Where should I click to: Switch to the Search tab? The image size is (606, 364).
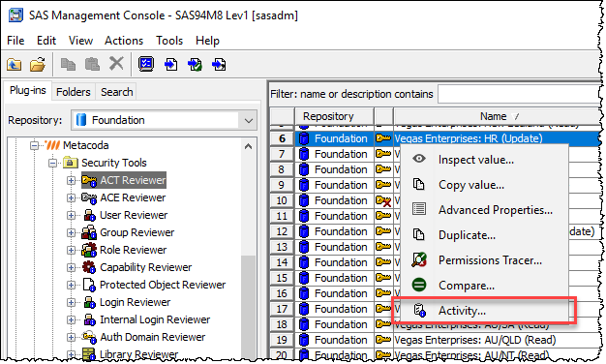coord(116,92)
